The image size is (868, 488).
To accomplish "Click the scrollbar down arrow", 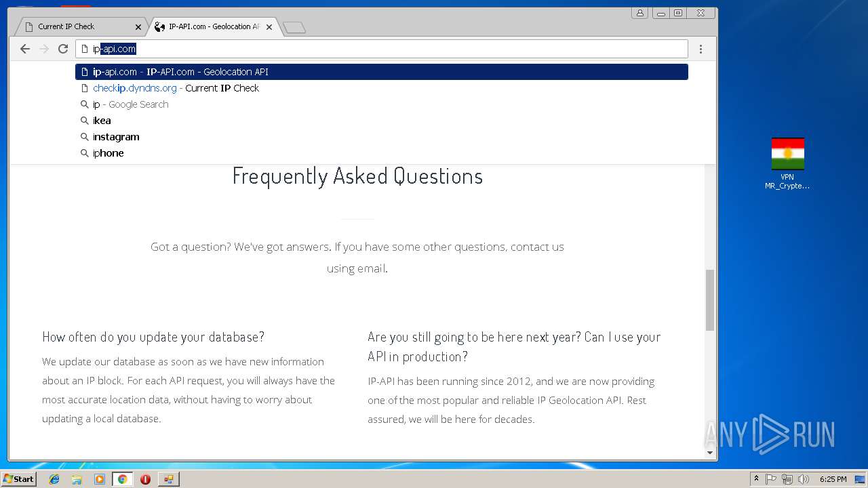I will point(710,453).
